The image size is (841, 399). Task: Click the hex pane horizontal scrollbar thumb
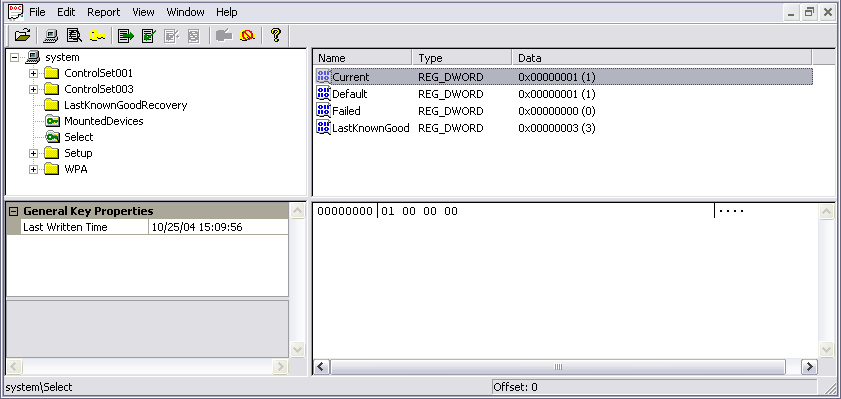pyautogui.click(x=558, y=367)
